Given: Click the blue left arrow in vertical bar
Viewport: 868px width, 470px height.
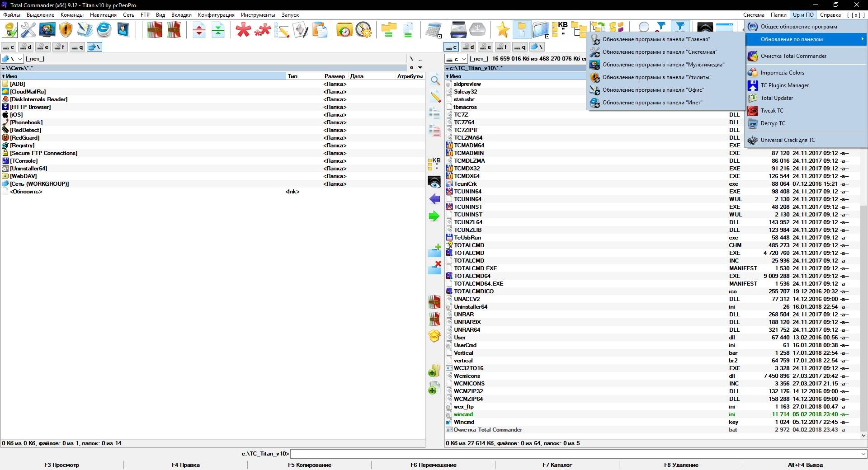Looking at the screenshot, I should click(434, 199).
